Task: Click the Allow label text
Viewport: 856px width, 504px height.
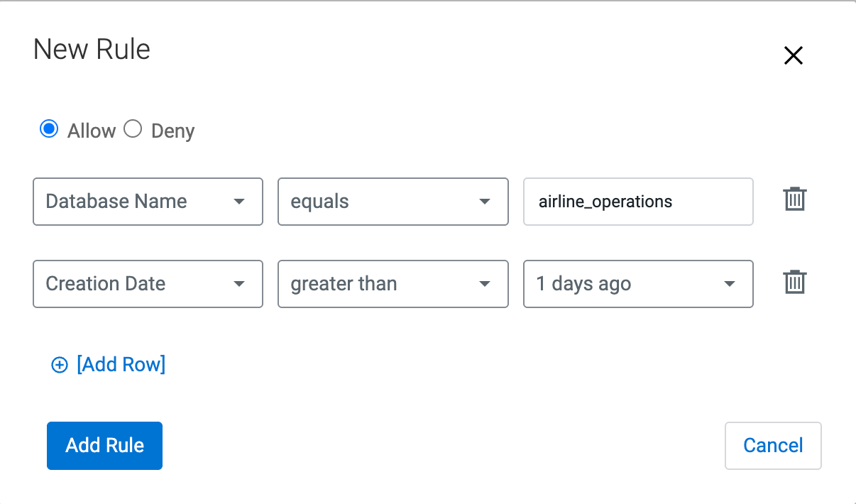Action: 91,131
